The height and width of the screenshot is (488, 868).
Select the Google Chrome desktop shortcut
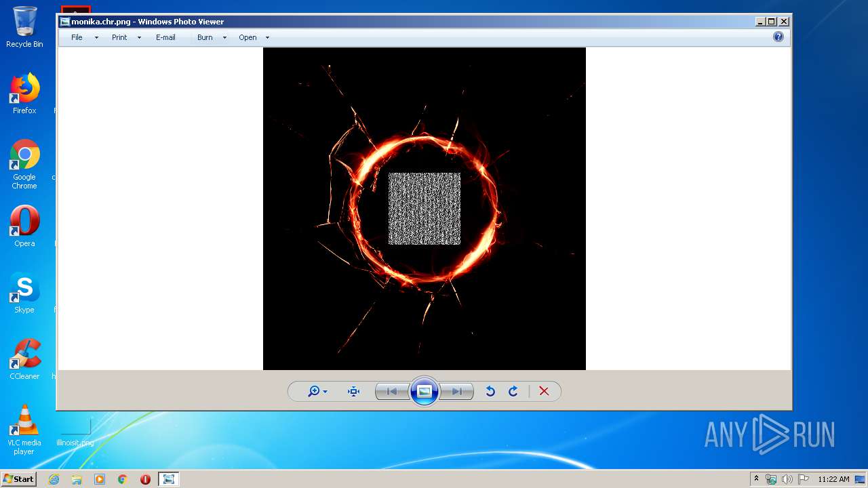(x=24, y=164)
